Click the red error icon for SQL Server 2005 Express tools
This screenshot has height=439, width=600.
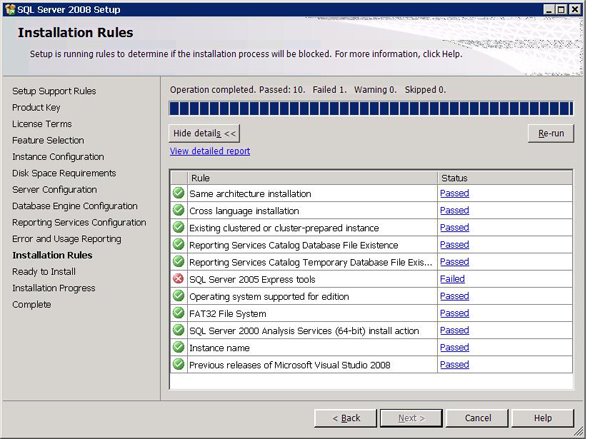click(x=178, y=279)
